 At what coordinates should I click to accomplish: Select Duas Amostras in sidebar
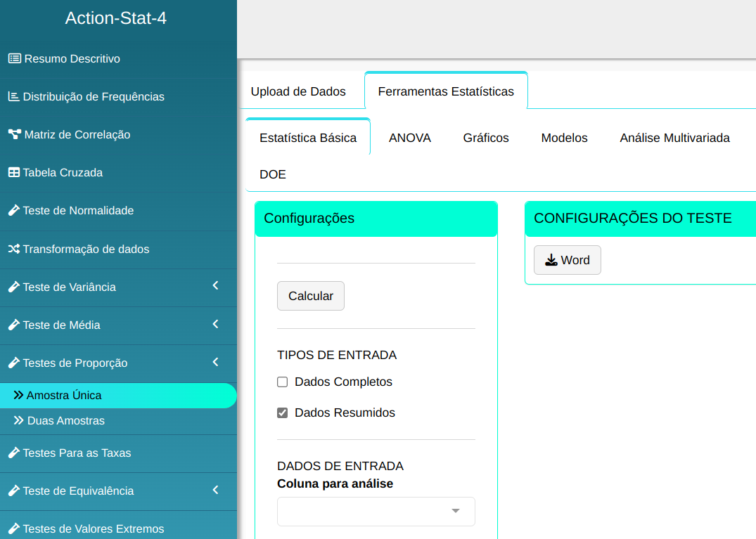coord(65,421)
